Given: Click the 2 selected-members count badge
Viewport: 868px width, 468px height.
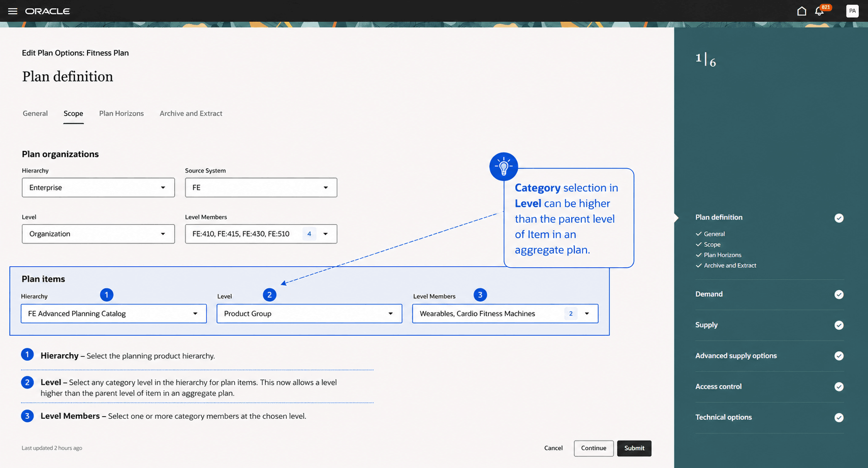Looking at the screenshot, I should [571, 314].
